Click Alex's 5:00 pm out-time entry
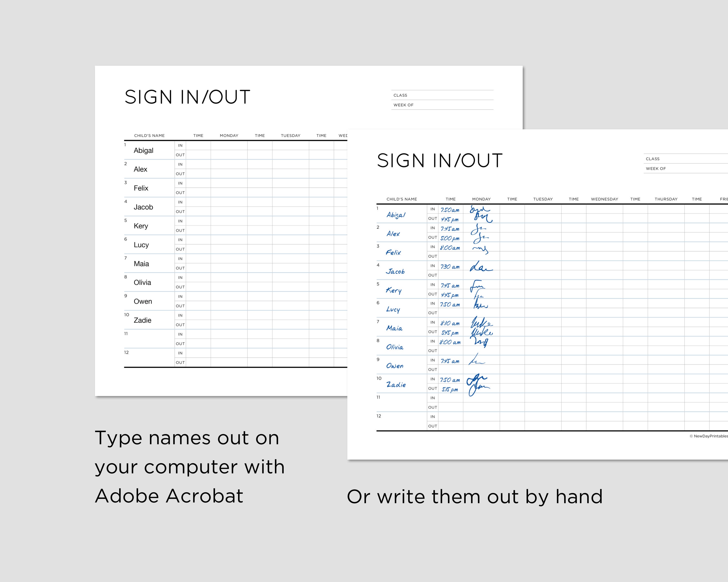Viewport: 728px width, 582px height. pos(450,238)
